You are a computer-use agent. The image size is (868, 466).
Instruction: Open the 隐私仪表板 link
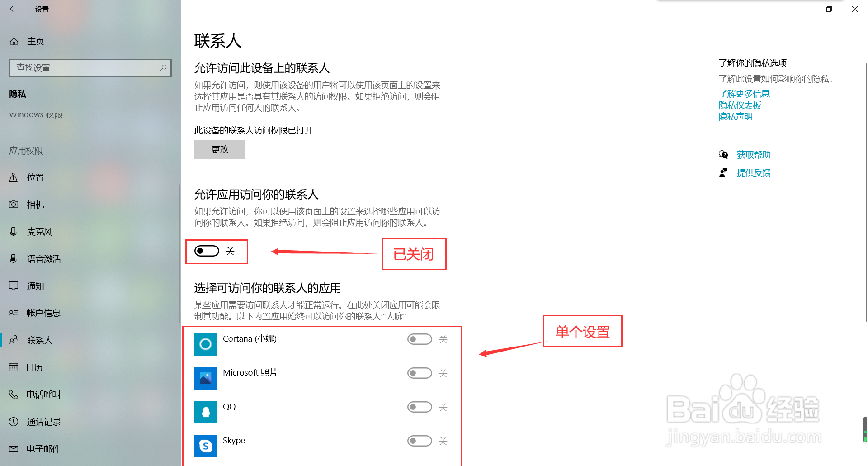pyautogui.click(x=740, y=105)
